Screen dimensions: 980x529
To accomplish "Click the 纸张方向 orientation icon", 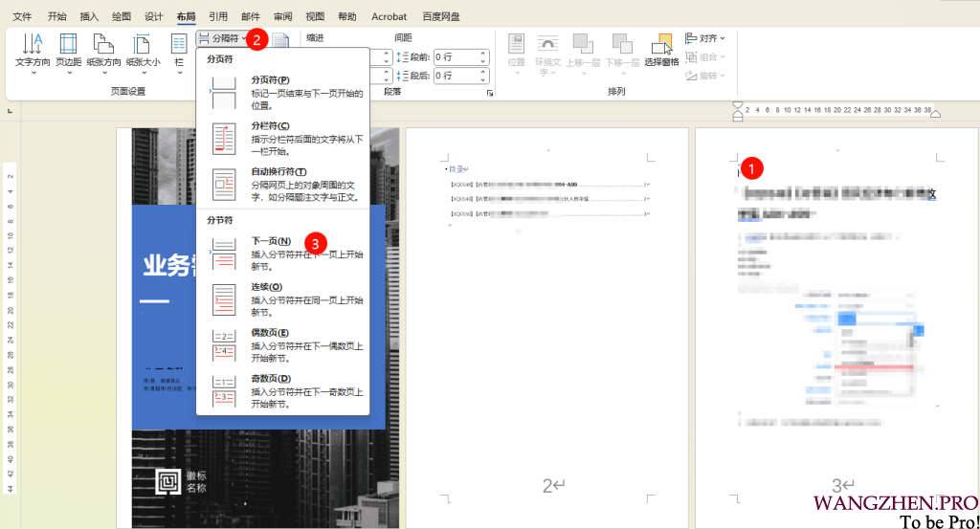I will 103,49.
